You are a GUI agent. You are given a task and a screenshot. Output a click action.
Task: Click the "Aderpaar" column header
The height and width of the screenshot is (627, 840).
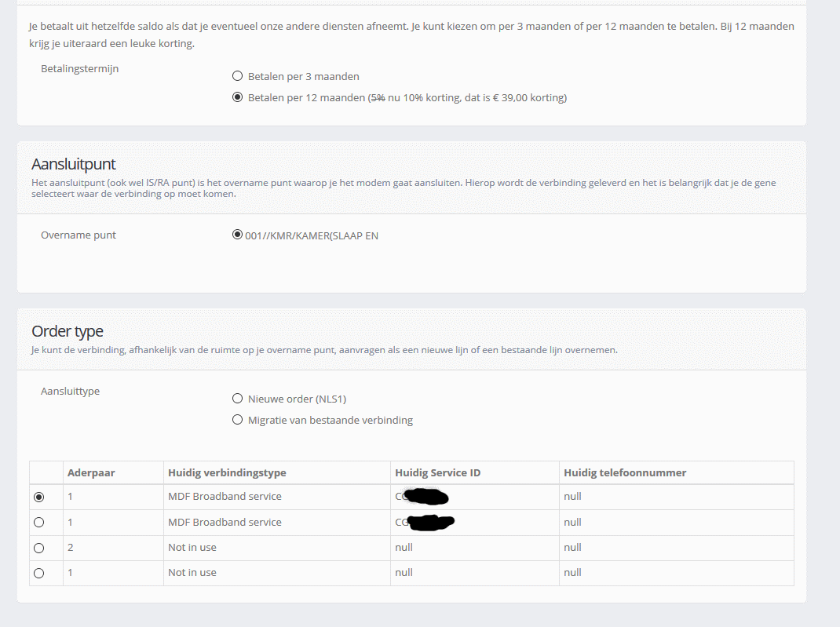[x=91, y=472]
